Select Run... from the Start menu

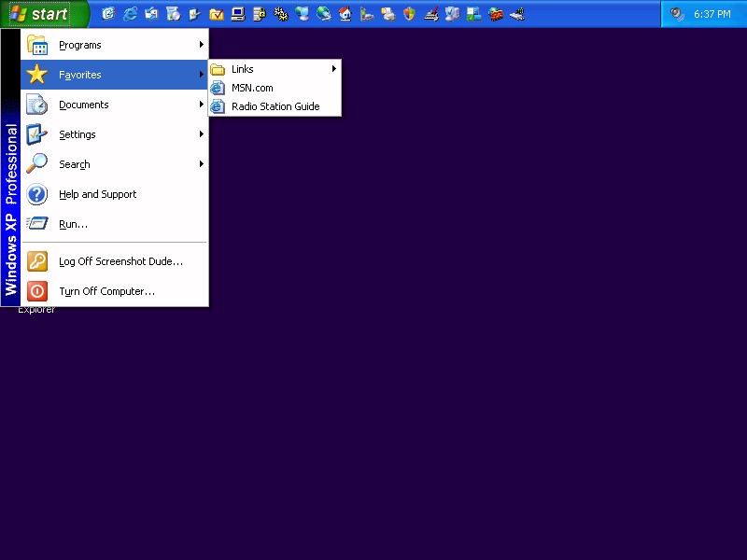(73, 224)
